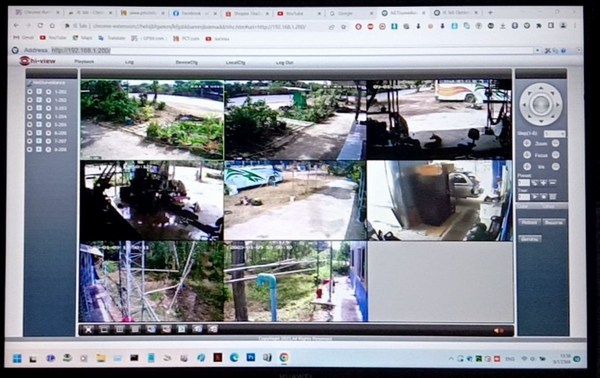The width and height of the screenshot is (600, 378).
Task: Open Translate bookmark in bookmarks bar
Action: tap(112, 38)
